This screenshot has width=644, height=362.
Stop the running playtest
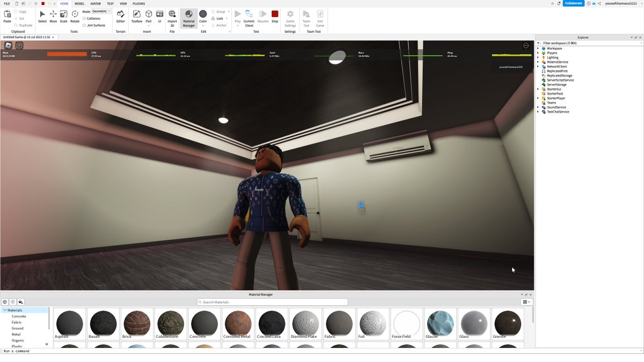[x=275, y=17]
